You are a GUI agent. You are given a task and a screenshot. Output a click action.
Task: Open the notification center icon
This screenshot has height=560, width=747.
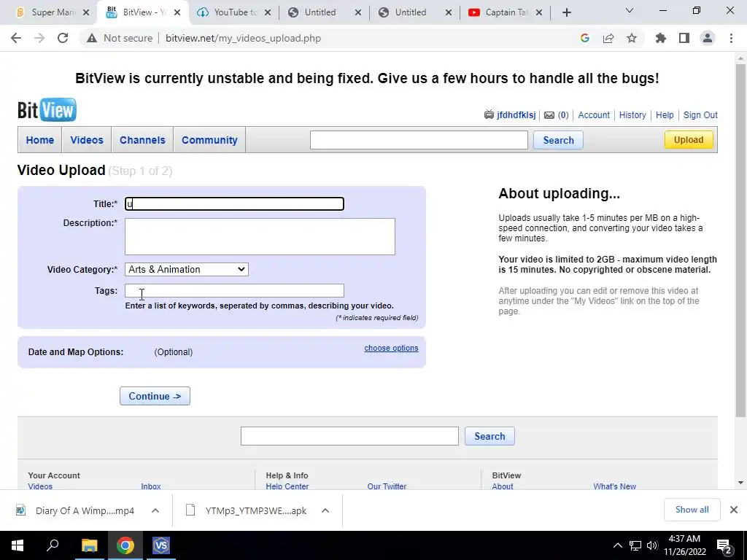(x=724, y=545)
